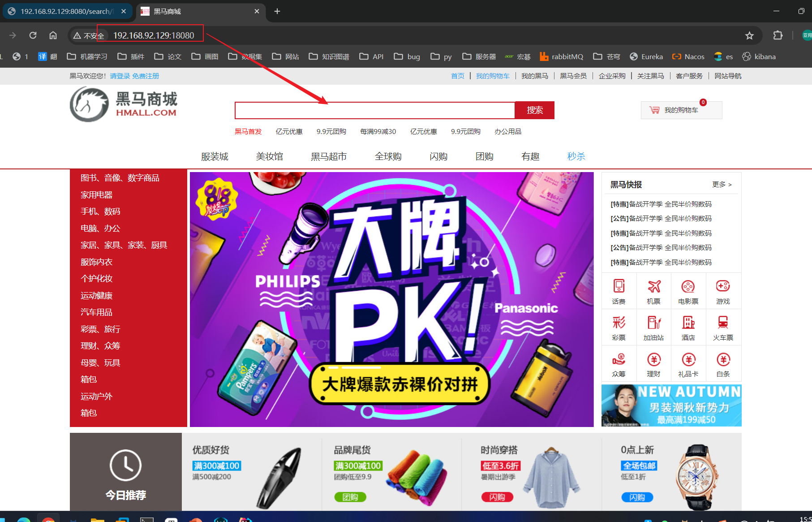The height and width of the screenshot is (522, 812).
Task: Open the es bookmark
Action: (723, 56)
